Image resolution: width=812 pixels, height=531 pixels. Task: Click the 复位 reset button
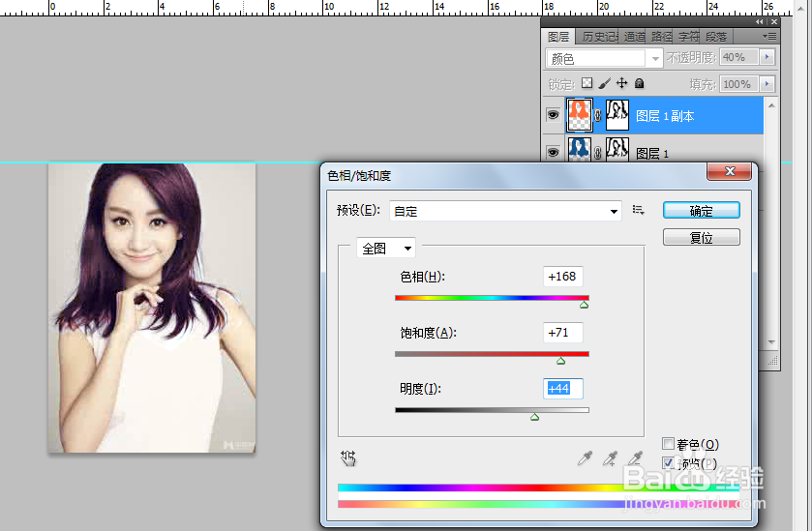[x=701, y=237]
